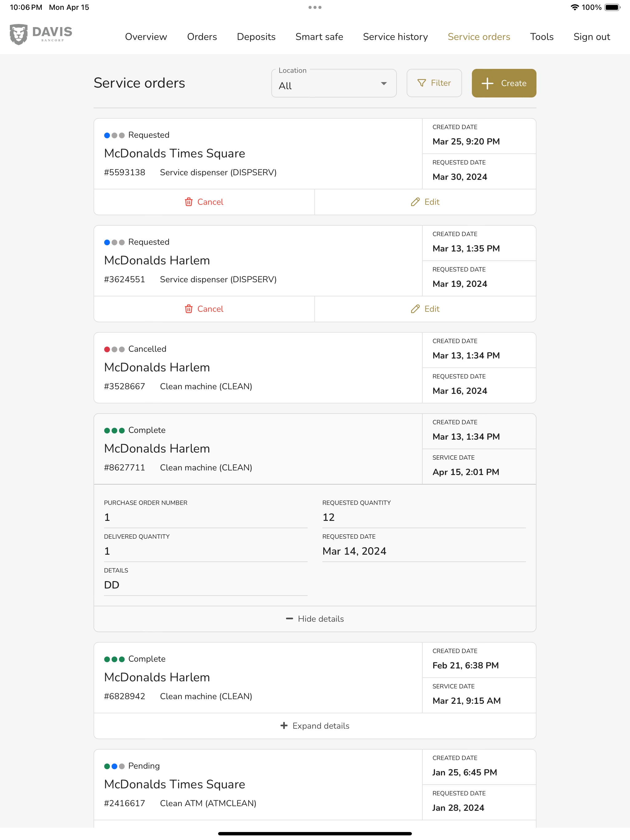Click green status dots on order #8627711
The image size is (630, 840).
point(114,430)
